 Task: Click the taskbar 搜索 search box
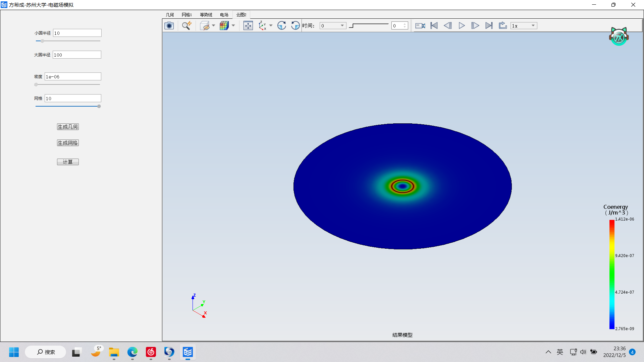46,352
